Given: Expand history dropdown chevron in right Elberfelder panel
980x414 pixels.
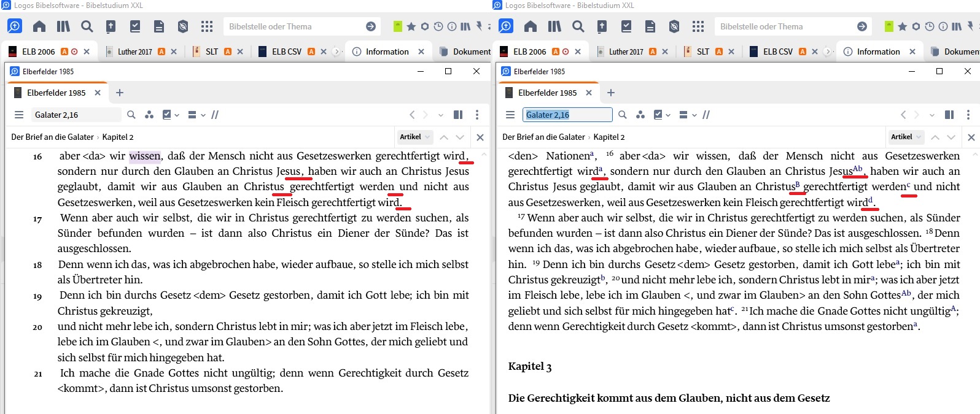Looking at the screenshot, I should tap(931, 115).
